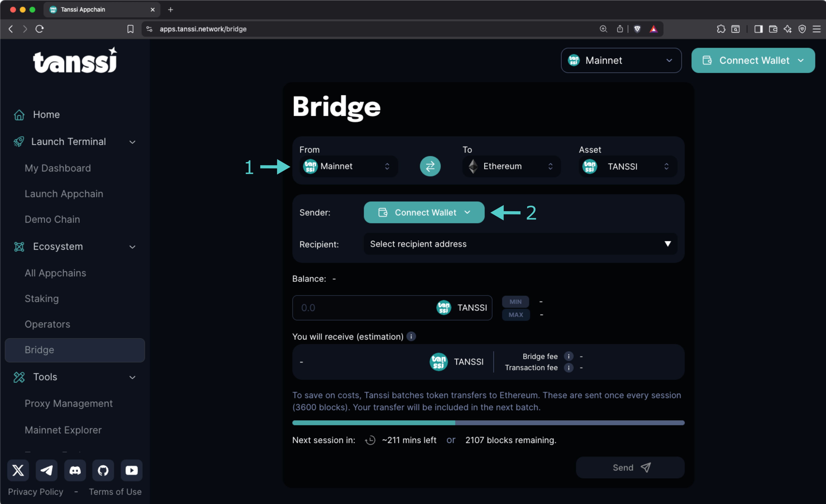The image size is (826, 504).
Task: Select the swap direction icon between From and To
Action: click(430, 166)
